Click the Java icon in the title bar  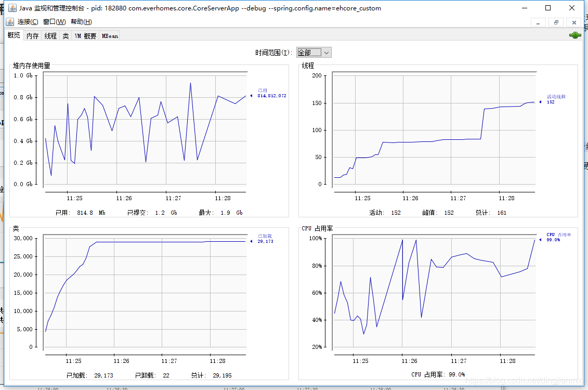point(12,8)
